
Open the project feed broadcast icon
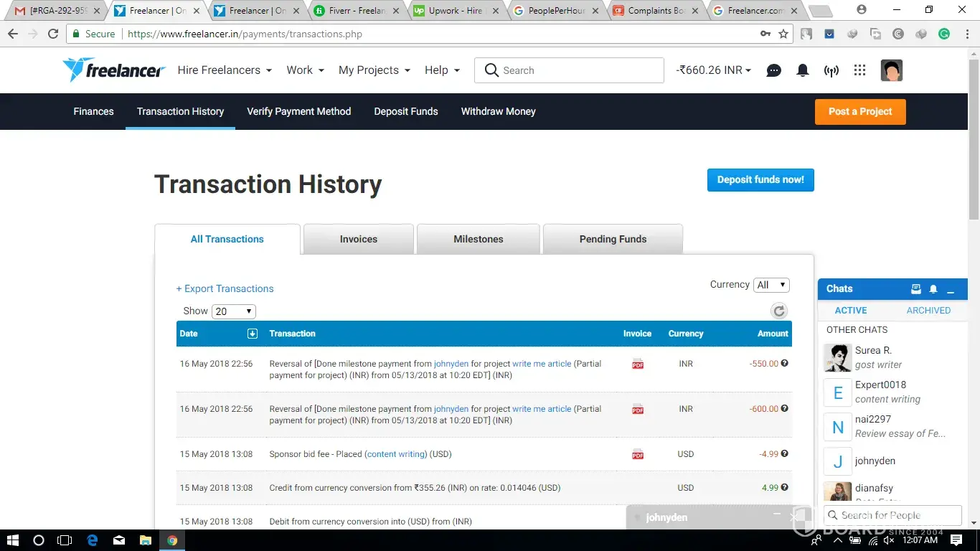pos(831,70)
